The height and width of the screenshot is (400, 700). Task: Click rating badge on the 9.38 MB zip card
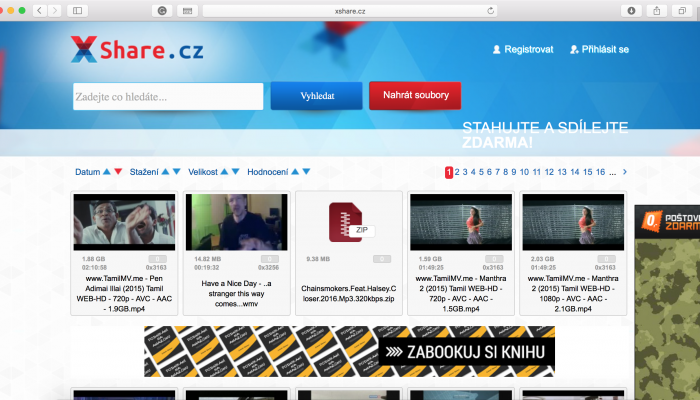click(382, 259)
